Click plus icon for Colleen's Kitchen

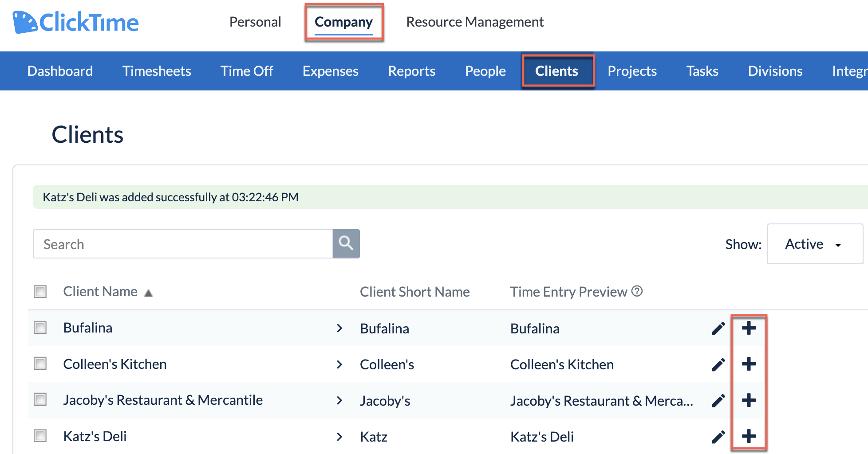pos(749,364)
